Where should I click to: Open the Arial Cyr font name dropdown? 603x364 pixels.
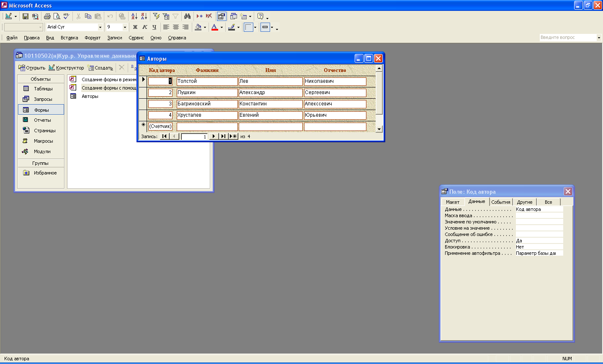(100, 27)
